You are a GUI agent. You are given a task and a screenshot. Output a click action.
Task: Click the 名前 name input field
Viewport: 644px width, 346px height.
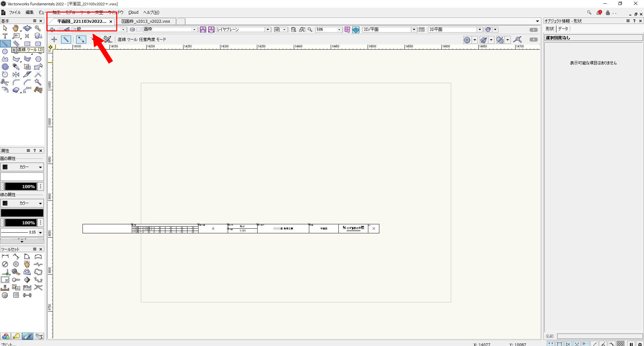click(600, 336)
